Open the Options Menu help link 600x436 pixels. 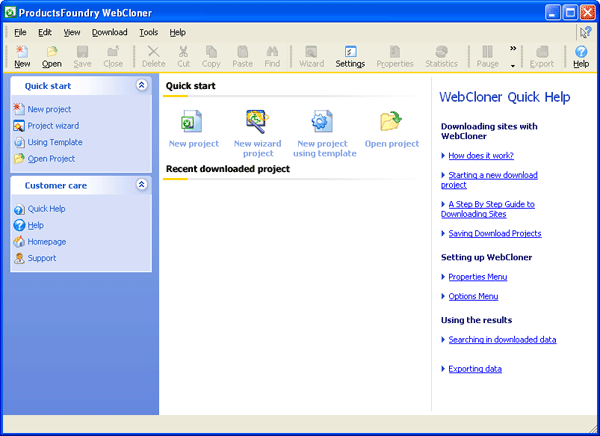pos(473,296)
